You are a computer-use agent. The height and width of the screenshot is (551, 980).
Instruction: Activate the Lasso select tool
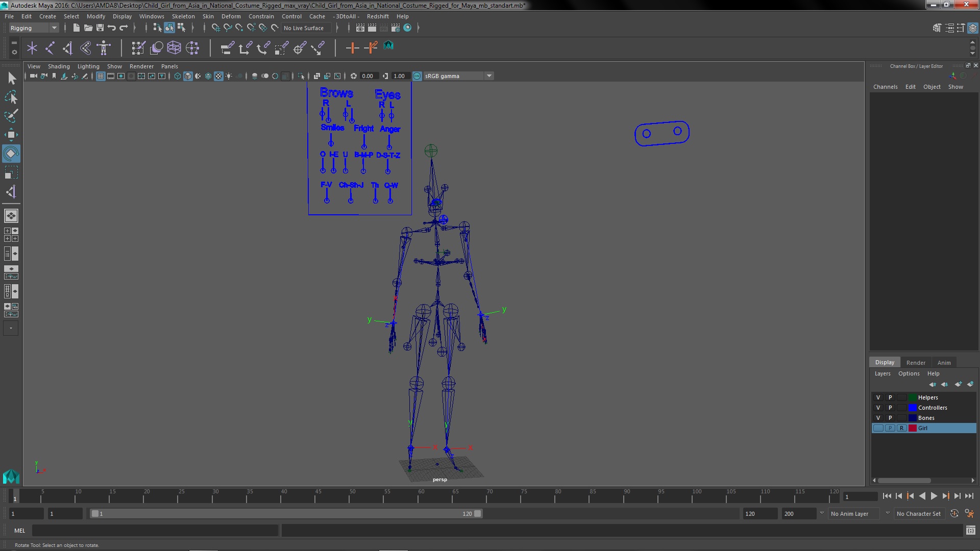click(11, 97)
